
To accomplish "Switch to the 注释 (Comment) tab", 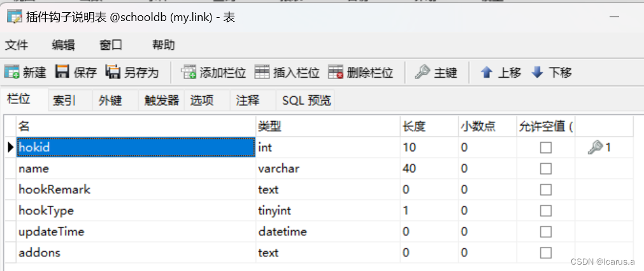I will pos(253,100).
